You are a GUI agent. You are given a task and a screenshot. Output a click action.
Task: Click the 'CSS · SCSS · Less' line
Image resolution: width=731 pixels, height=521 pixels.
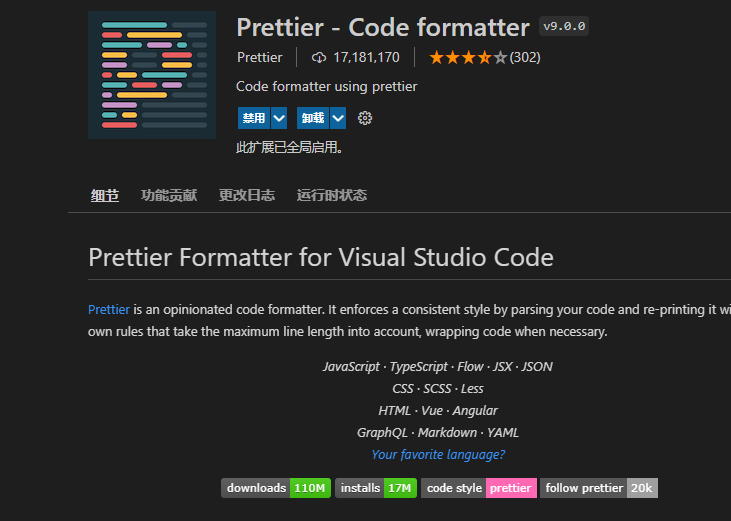pyautogui.click(x=438, y=389)
